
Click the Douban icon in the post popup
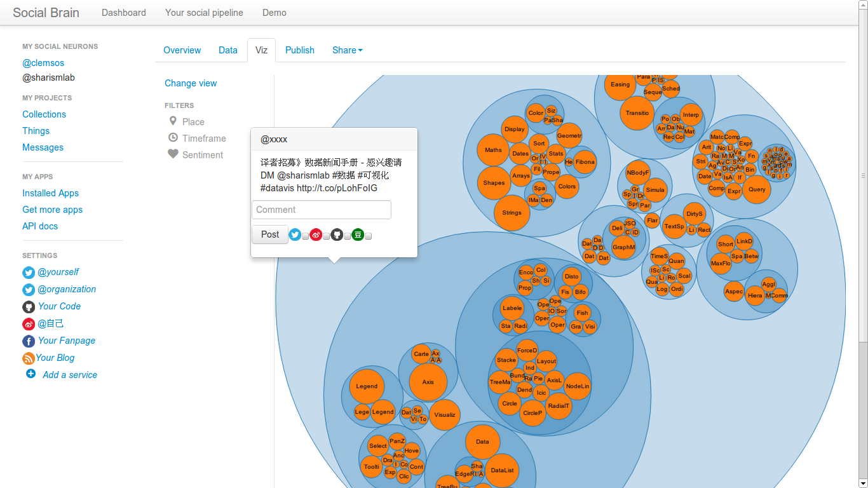(358, 234)
